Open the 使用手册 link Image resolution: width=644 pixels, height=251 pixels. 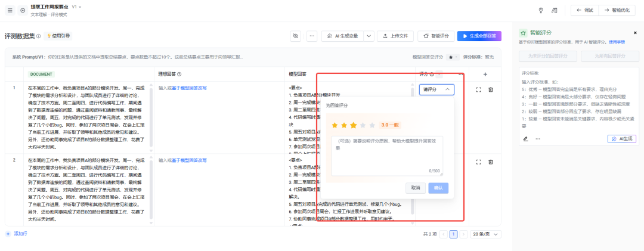[x=617, y=42]
